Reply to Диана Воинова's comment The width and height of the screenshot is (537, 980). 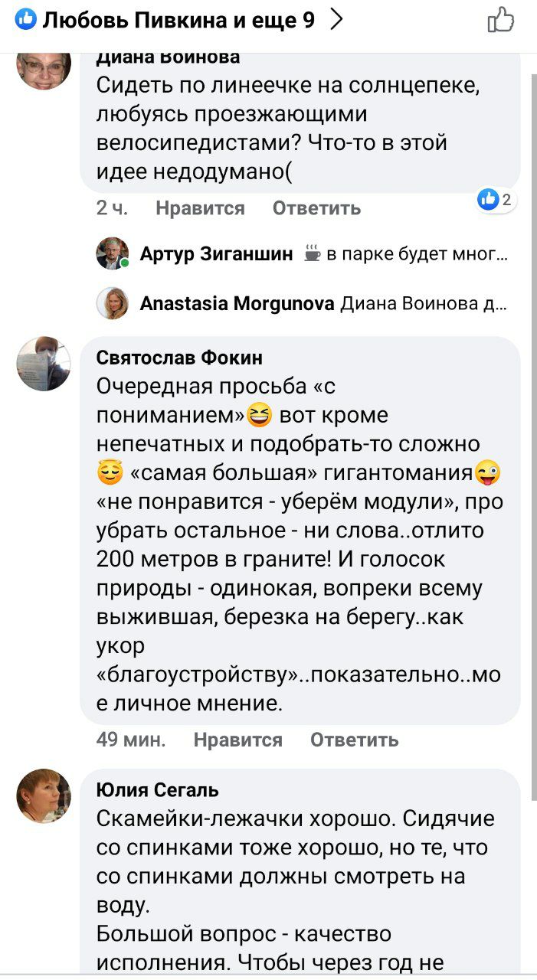tap(316, 208)
